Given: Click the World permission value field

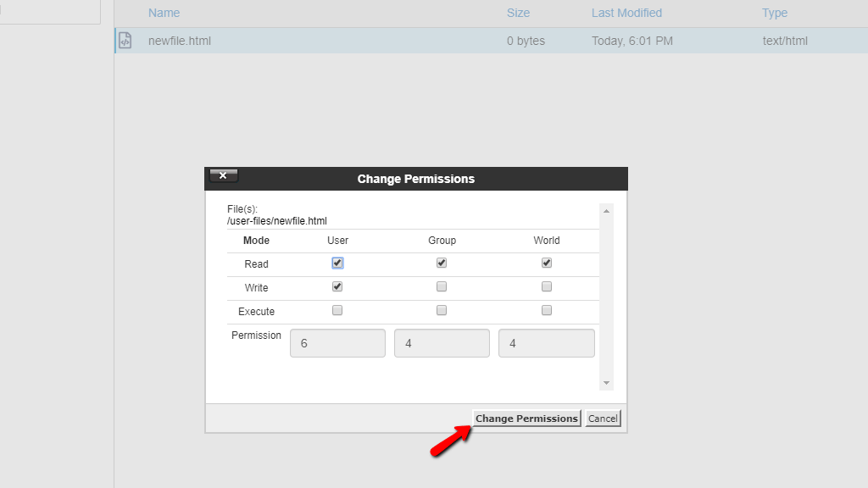Looking at the screenshot, I should click(547, 343).
